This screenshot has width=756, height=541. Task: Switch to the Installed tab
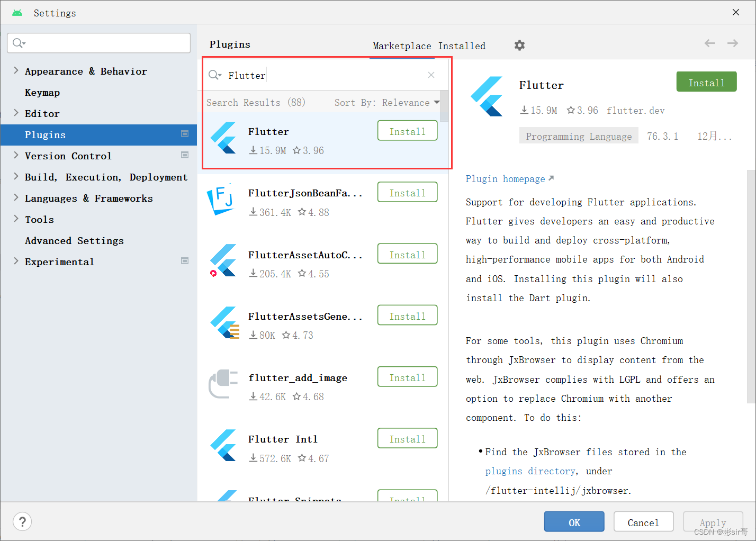click(x=462, y=46)
